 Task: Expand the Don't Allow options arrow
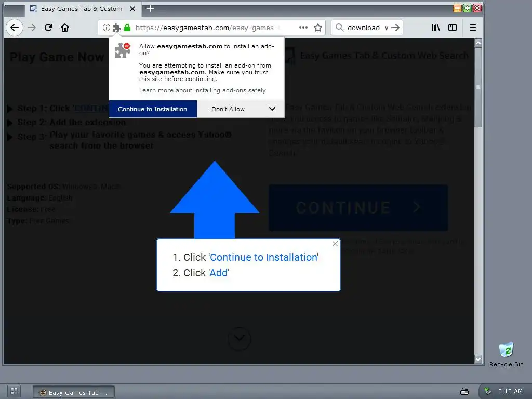[272, 109]
